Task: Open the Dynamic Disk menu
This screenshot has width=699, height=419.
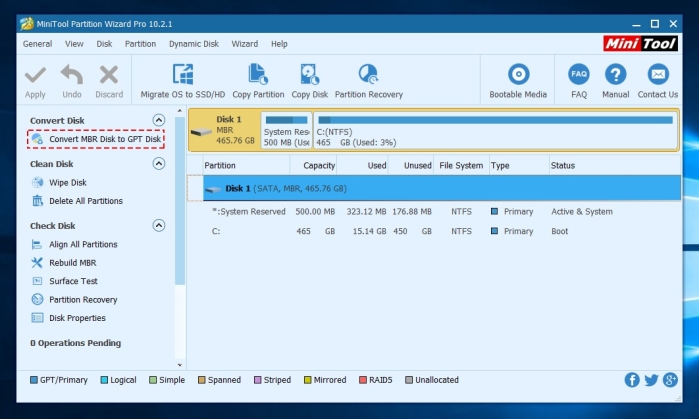Action: click(194, 44)
